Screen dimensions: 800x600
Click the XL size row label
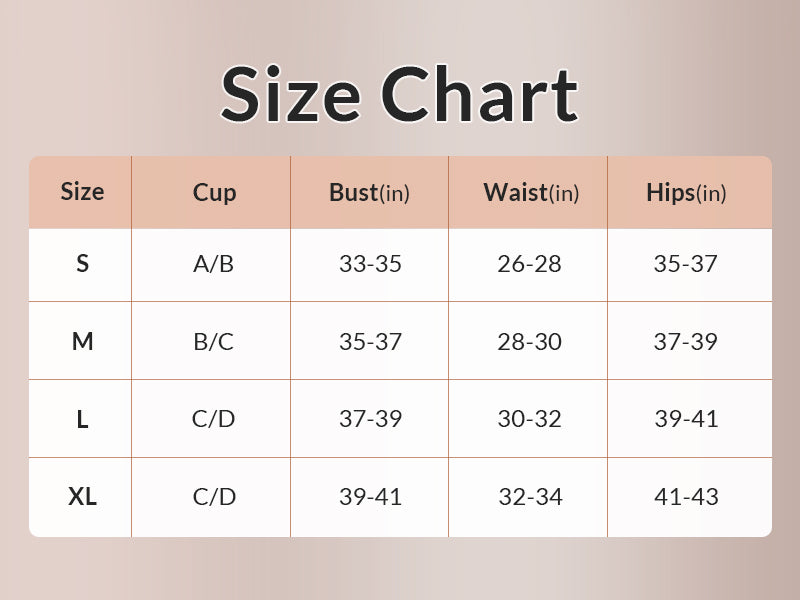pos(82,496)
